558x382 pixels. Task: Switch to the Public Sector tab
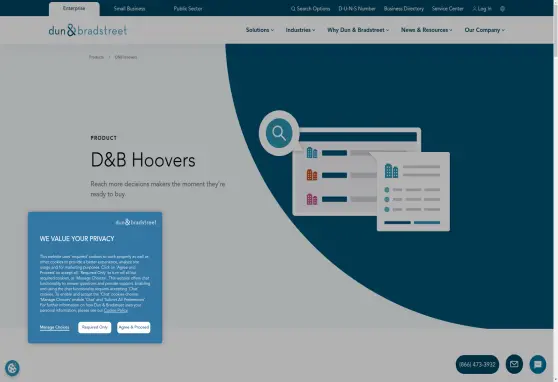[188, 9]
